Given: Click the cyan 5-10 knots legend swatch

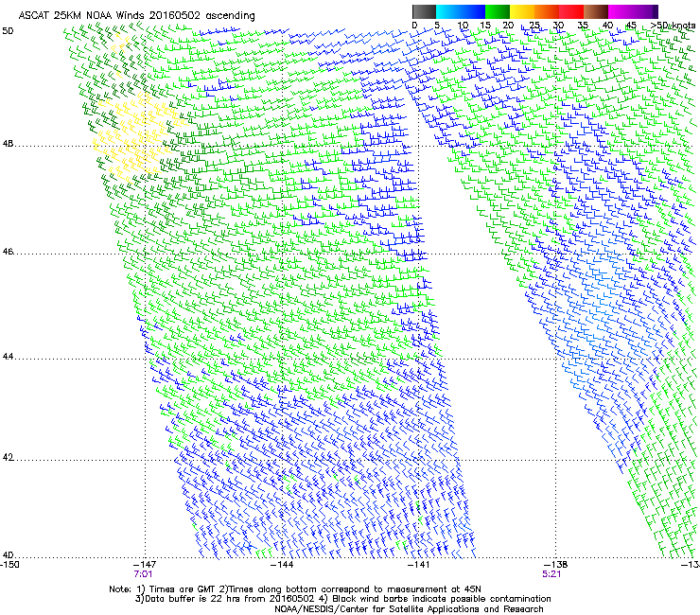Looking at the screenshot, I should pyautogui.click(x=448, y=11).
